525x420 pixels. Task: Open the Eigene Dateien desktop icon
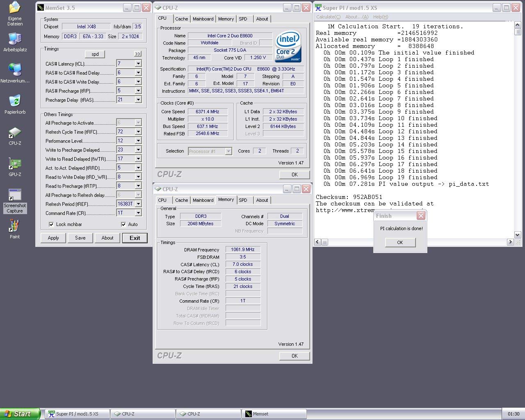point(15,13)
